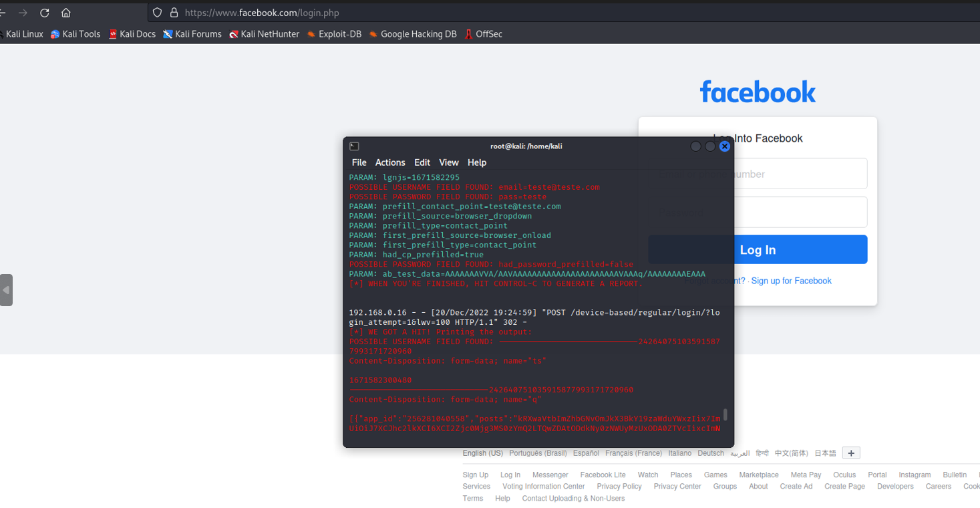
Task: Open Exploit-DB bookmark
Action: [334, 34]
